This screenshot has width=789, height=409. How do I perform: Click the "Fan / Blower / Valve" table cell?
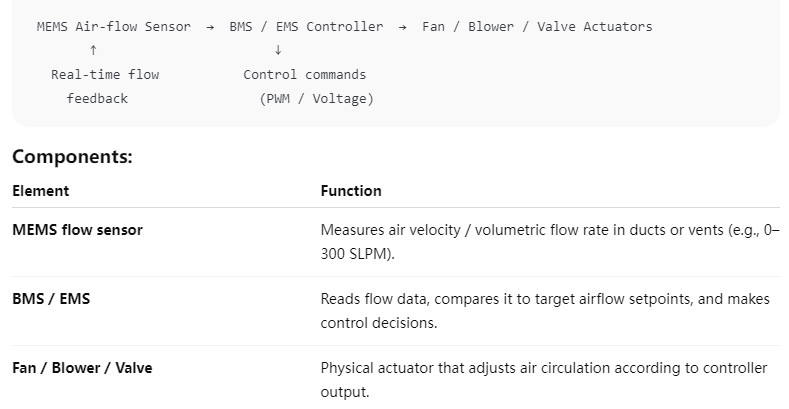tap(82, 368)
